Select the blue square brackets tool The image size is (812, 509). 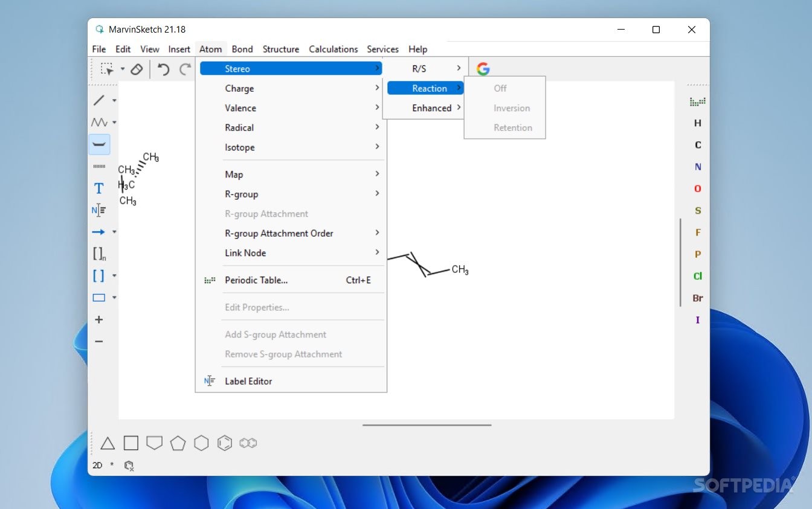98,276
